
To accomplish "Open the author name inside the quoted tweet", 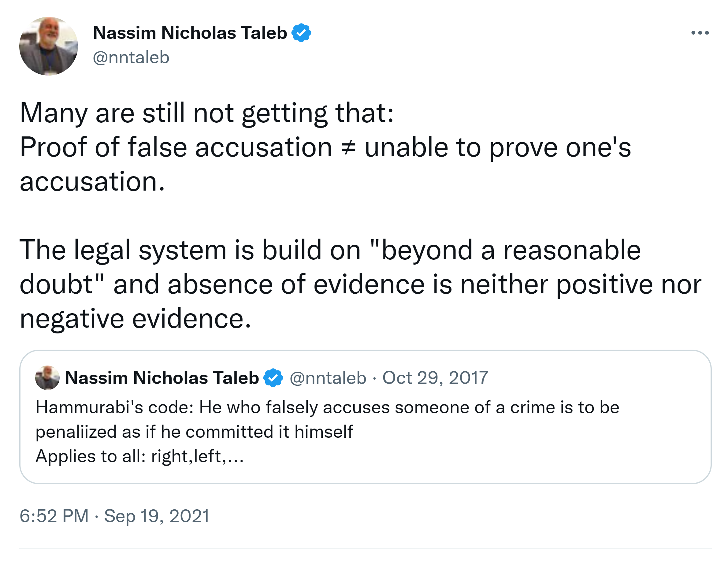I will [x=162, y=378].
